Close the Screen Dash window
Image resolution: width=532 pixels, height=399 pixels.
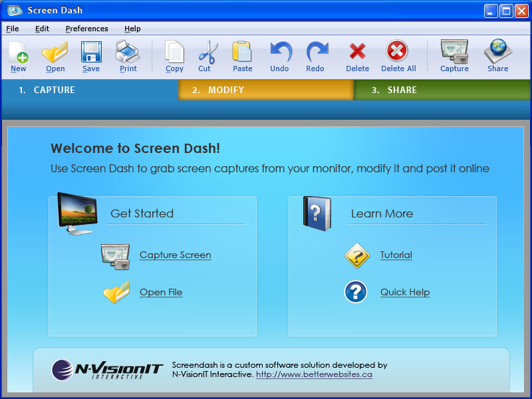(x=521, y=11)
